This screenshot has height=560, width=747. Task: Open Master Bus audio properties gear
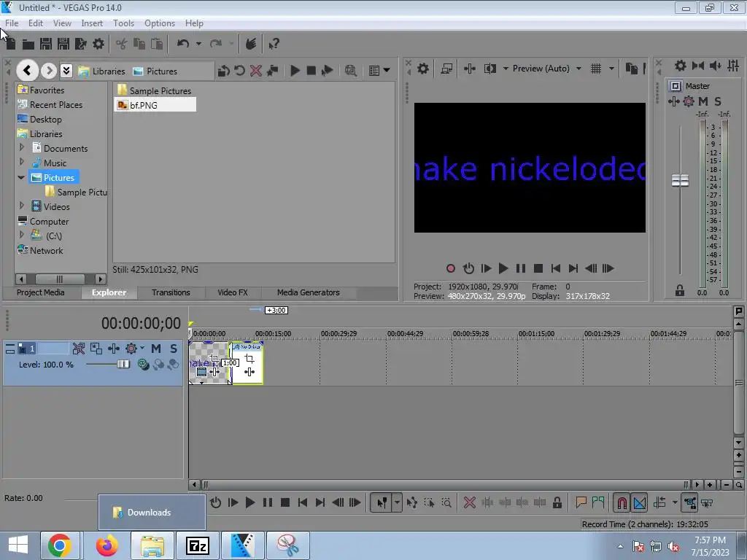(681, 66)
